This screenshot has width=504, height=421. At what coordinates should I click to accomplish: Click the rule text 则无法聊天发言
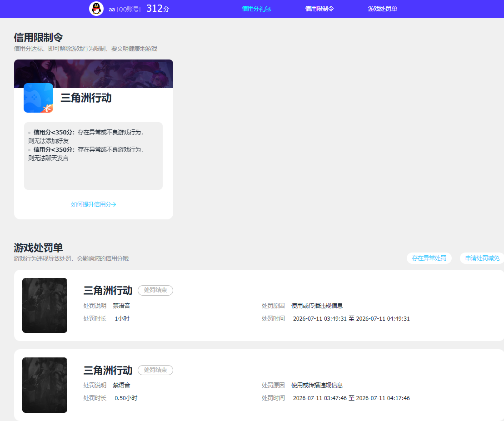[x=48, y=158]
